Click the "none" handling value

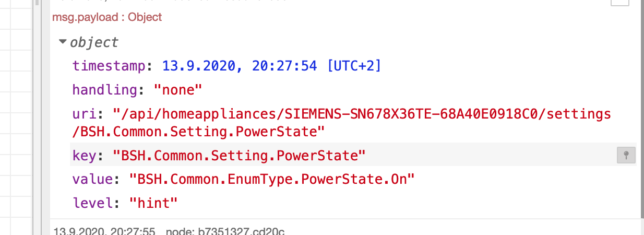[177, 90]
